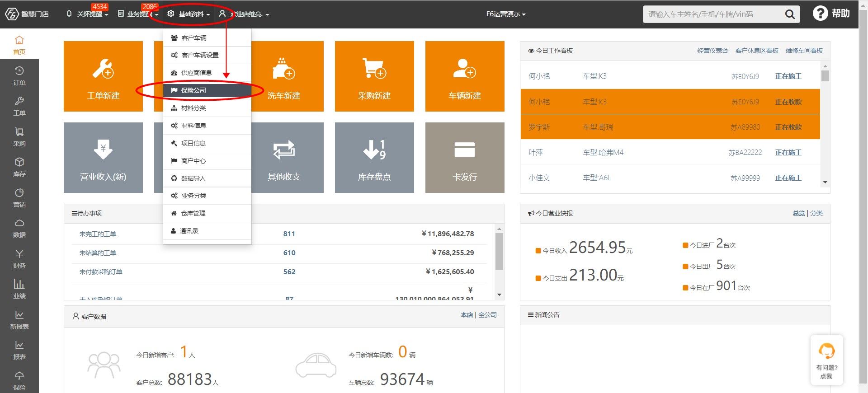868x393 pixels.
Task: Expand the user account dropdown
Action: click(x=244, y=14)
